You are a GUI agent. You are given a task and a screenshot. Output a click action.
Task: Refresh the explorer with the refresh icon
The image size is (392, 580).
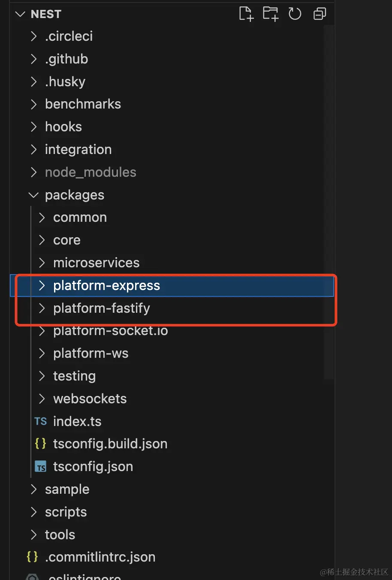tap(295, 14)
